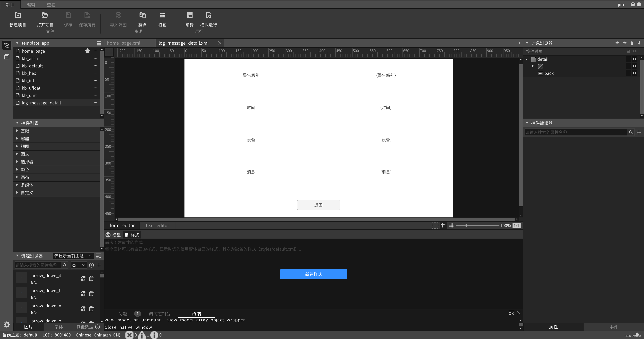Click the 新建样式 button
Viewport: 644px width, 339px height.
[313, 274]
